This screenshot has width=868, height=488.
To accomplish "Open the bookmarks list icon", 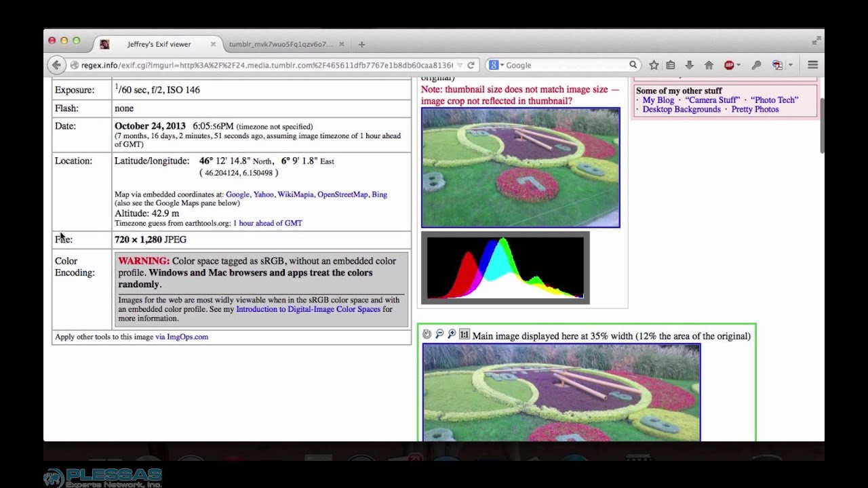I will tap(671, 65).
